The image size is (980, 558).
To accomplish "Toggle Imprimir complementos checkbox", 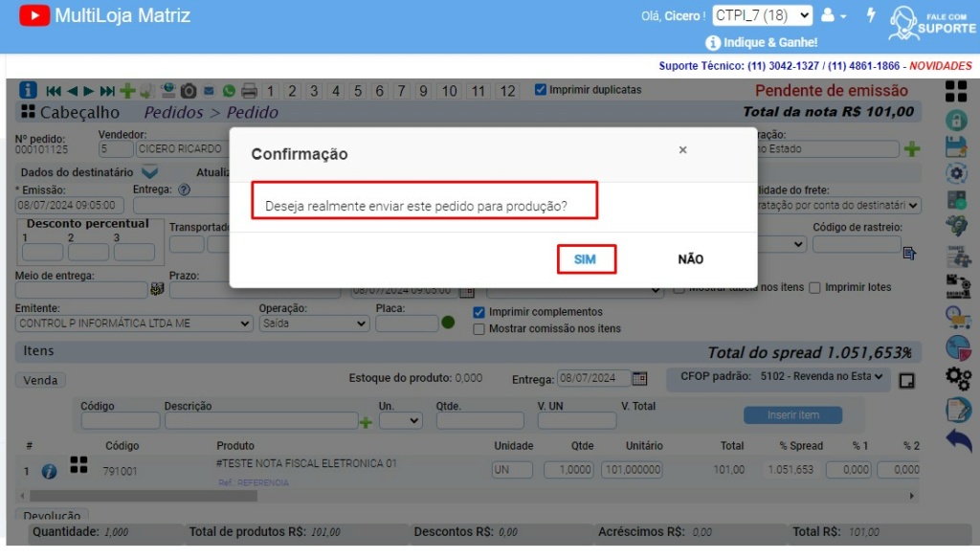I will tap(479, 312).
